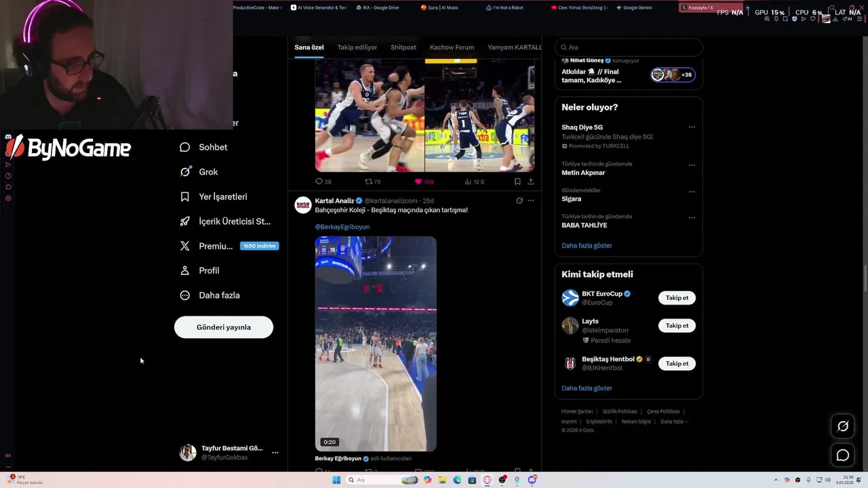Bookmark the basketball photos post
868x488 pixels.
517,182
